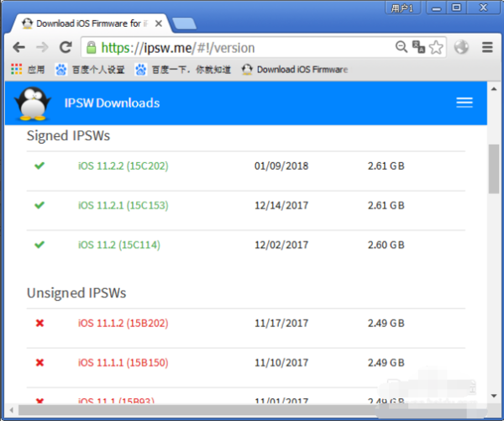Click the red X beside iOS 11.1.1
504x421 pixels.
(39, 362)
